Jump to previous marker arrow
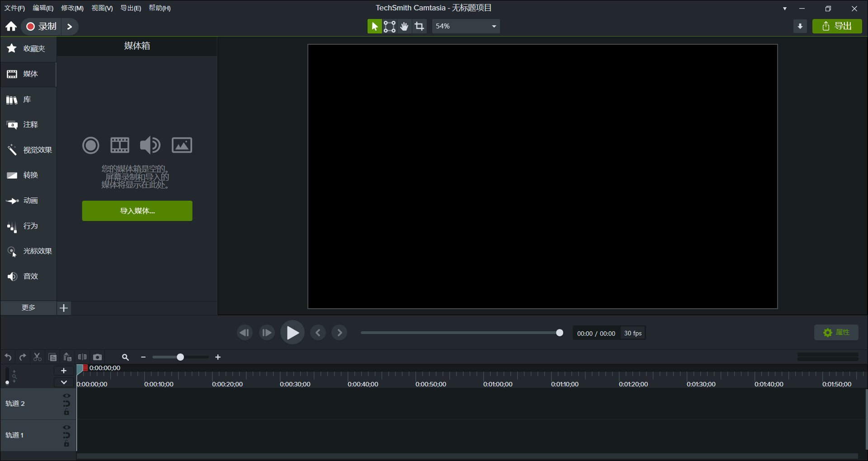The height and width of the screenshot is (461, 868). click(318, 333)
